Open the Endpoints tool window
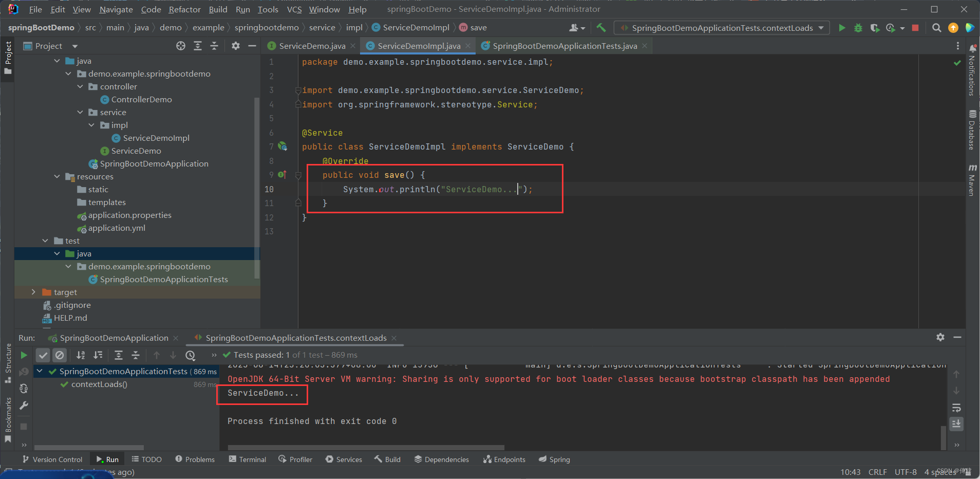Image resolution: width=980 pixels, height=479 pixels. (504, 459)
